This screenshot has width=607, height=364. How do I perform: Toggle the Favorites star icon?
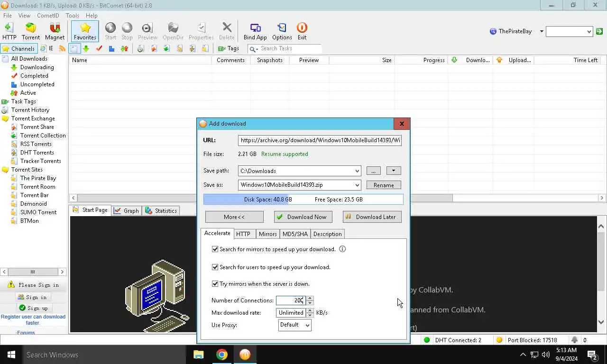point(85,31)
